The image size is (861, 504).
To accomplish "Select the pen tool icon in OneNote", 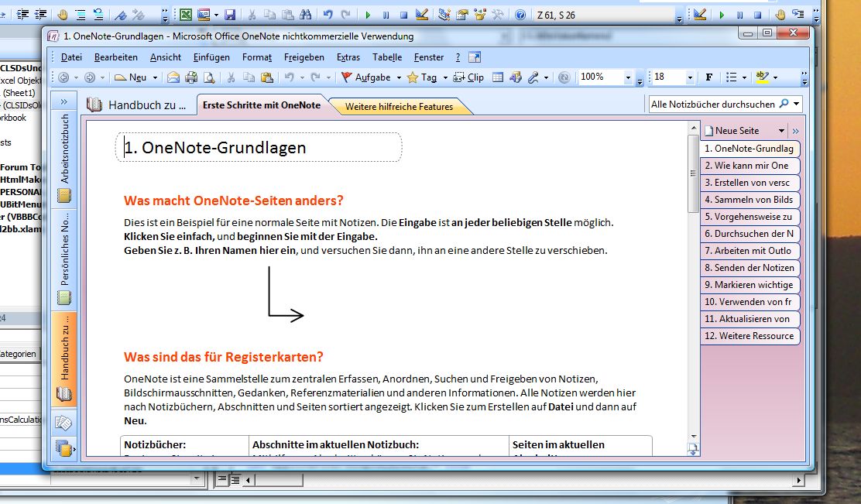I will click(x=533, y=77).
